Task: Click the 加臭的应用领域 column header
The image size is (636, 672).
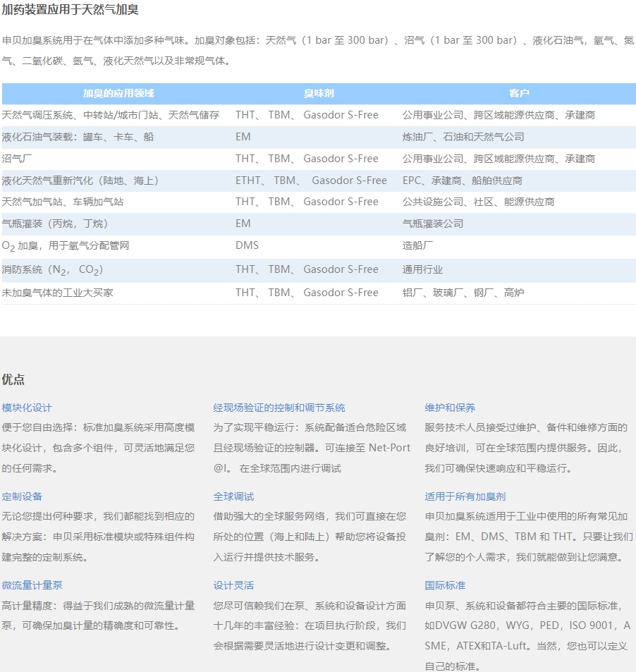Action: (118, 93)
